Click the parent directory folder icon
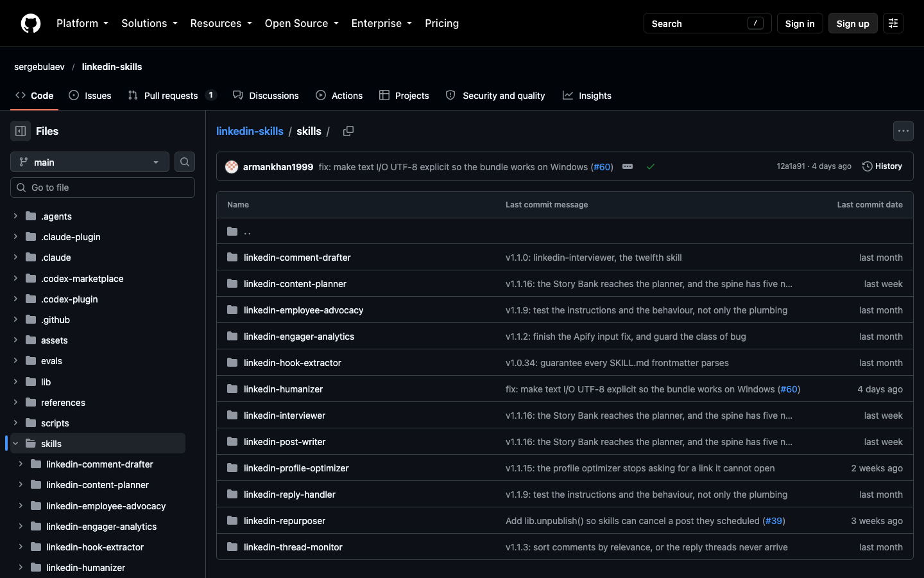924x578 pixels. click(x=232, y=231)
